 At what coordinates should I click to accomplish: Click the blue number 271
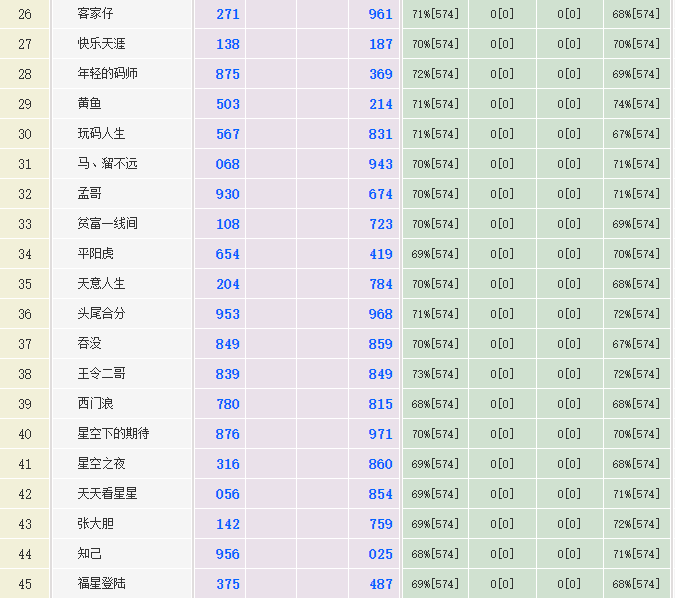tap(228, 14)
